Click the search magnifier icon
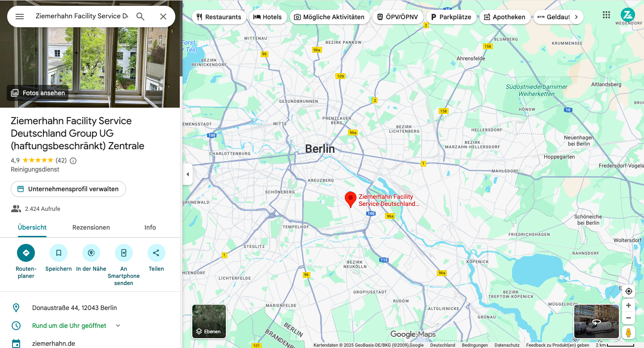 [140, 17]
